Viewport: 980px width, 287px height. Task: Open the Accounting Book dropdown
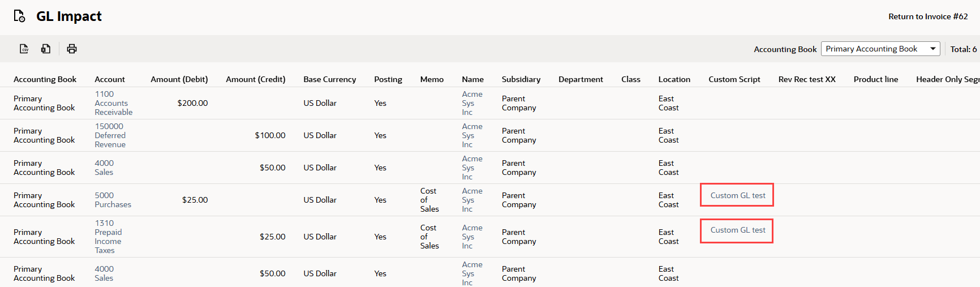tap(880, 49)
